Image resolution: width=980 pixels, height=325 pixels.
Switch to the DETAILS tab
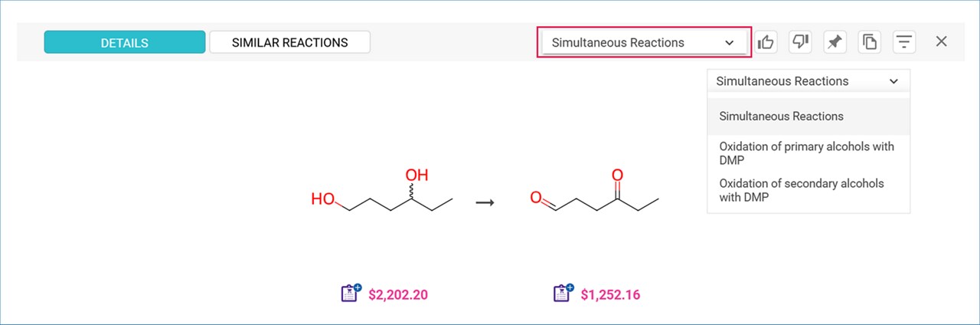(124, 42)
